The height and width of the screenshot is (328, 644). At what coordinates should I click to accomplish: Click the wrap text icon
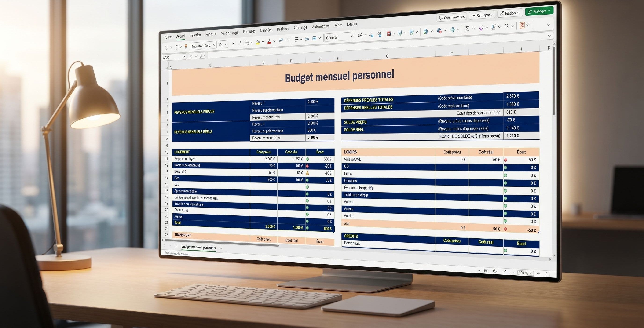point(307,39)
